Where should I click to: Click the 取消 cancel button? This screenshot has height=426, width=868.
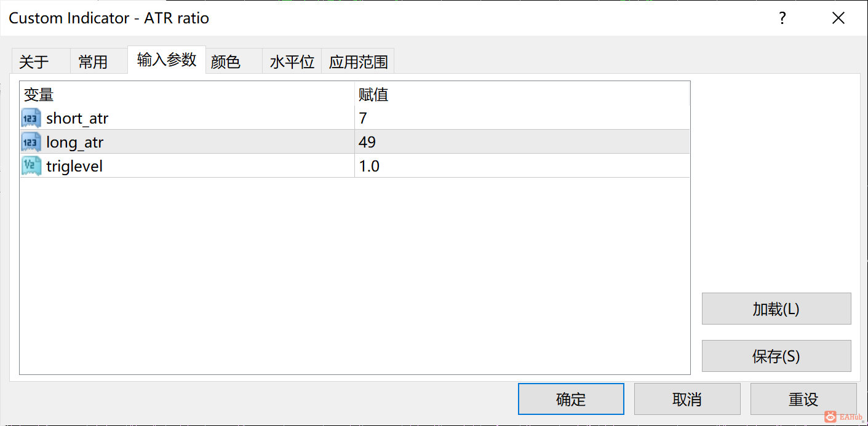(687, 400)
